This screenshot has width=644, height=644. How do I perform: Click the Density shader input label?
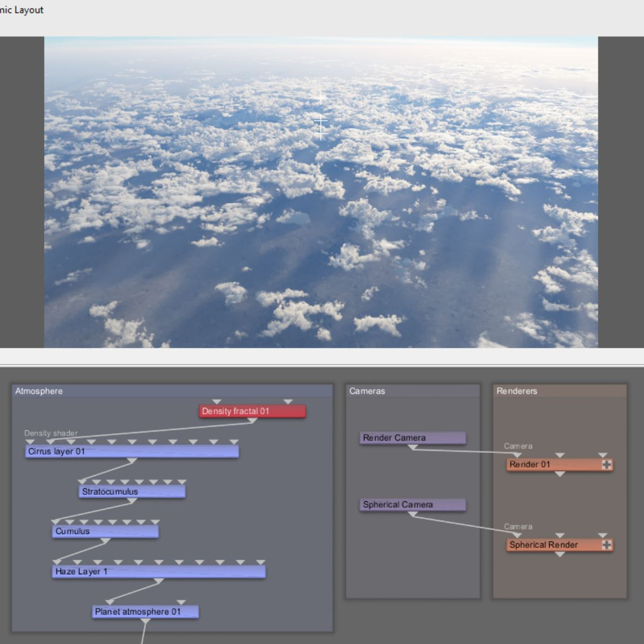[x=51, y=433]
